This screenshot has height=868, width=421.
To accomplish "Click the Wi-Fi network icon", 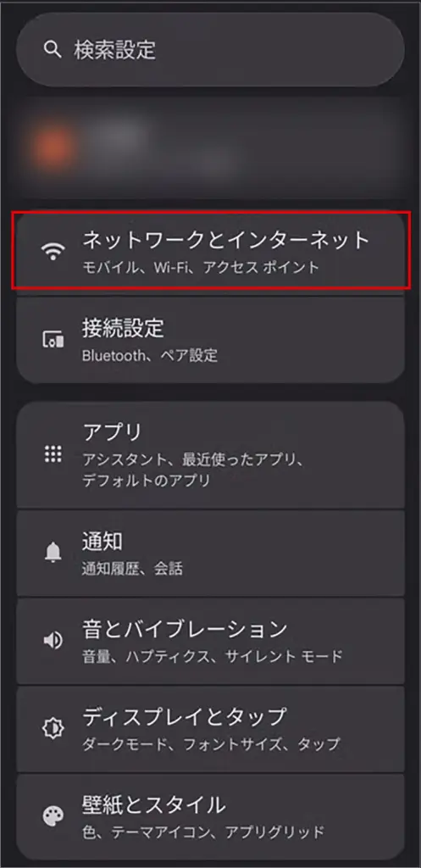I will click(53, 253).
